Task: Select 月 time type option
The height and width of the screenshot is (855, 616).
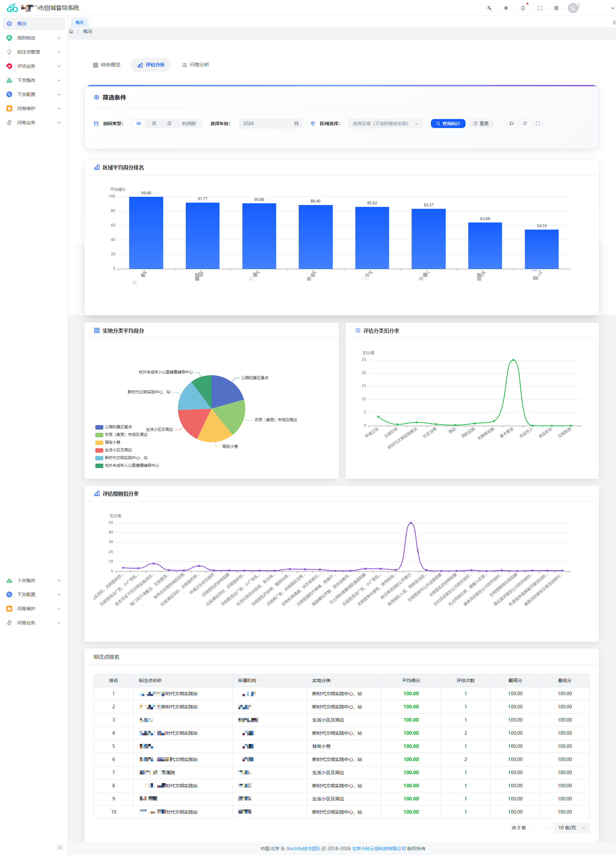Action: [154, 124]
